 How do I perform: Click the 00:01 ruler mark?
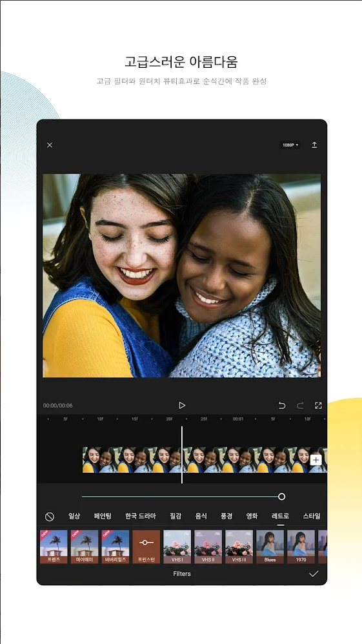[x=238, y=419]
